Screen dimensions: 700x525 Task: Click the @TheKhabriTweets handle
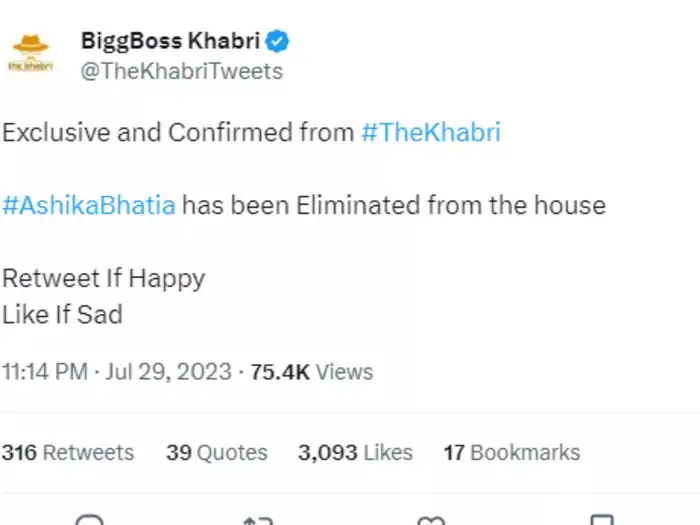[x=181, y=71]
